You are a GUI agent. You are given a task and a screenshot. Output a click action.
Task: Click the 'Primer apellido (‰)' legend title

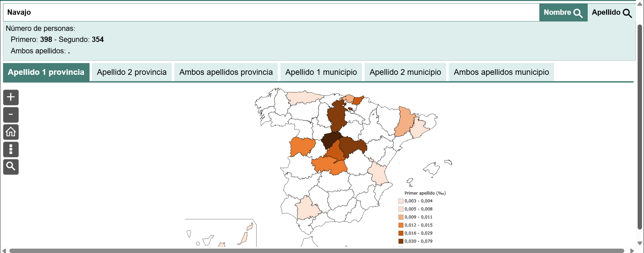425,193
